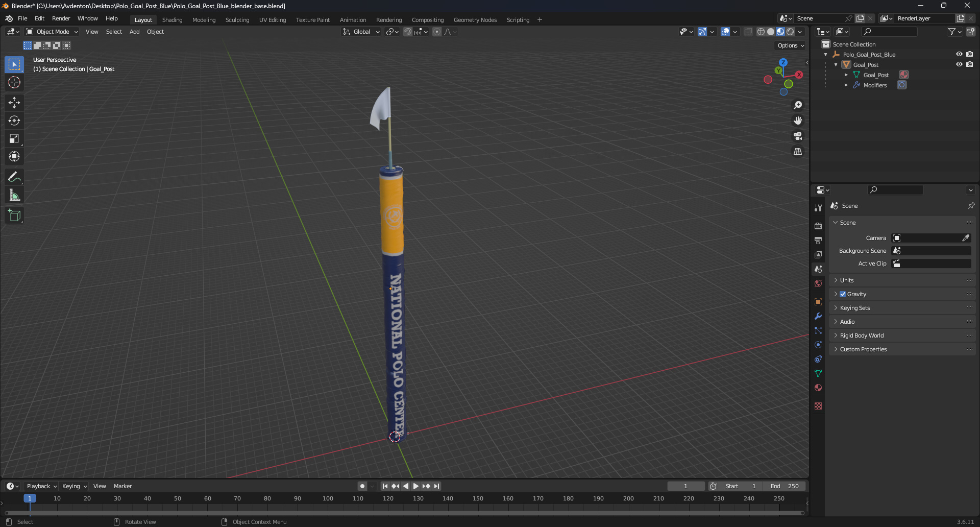This screenshot has width=980, height=527.
Task: Switch to the Shading workspace tab
Action: click(172, 20)
